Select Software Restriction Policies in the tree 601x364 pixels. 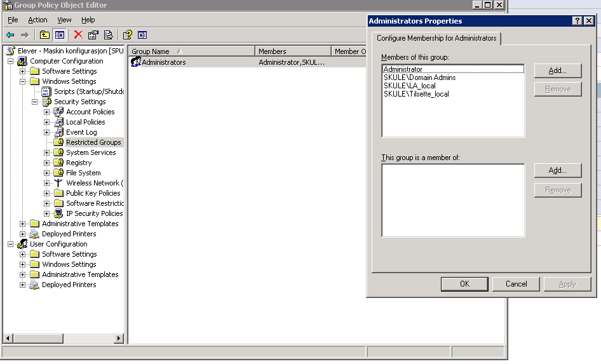click(95, 203)
